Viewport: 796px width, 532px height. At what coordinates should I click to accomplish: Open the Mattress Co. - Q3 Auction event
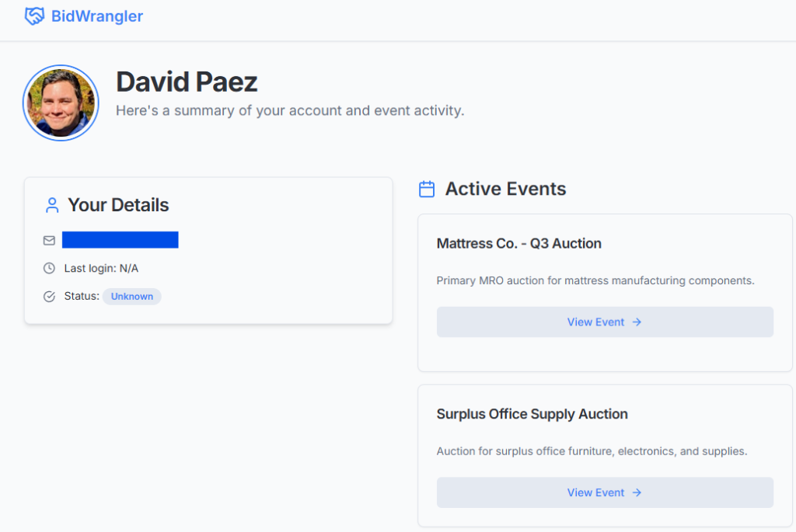[605, 322]
